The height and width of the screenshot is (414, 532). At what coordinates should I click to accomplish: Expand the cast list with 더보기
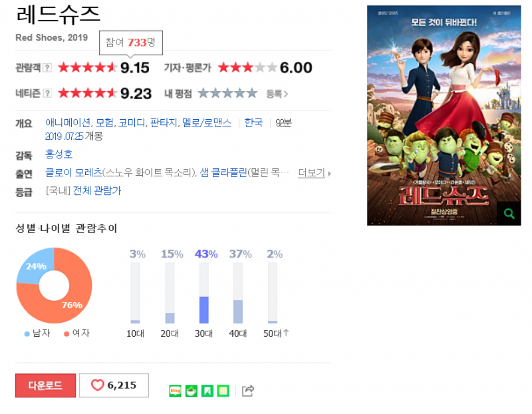tap(314, 173)
